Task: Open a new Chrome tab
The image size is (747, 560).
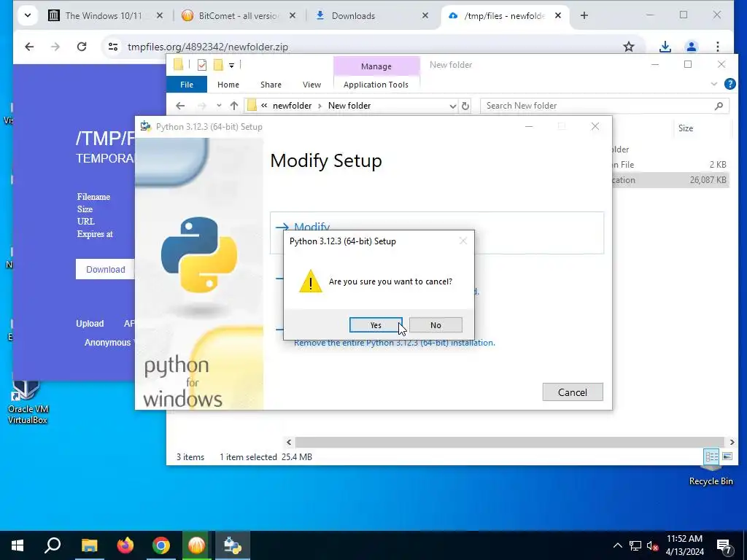Action: click(584, 16)
